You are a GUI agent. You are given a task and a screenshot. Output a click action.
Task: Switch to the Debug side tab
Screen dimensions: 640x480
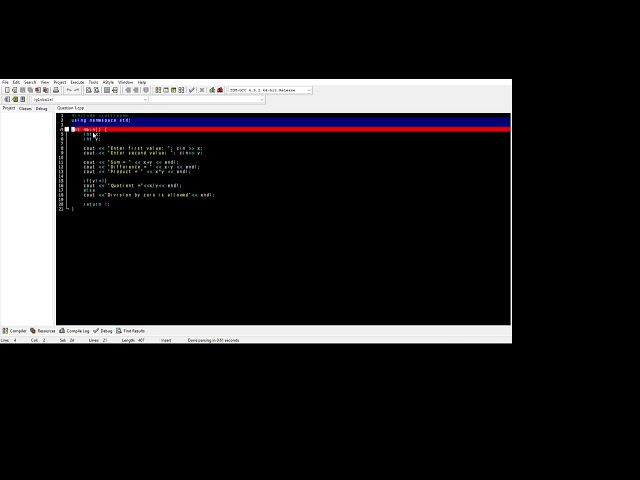coord(41,109)
